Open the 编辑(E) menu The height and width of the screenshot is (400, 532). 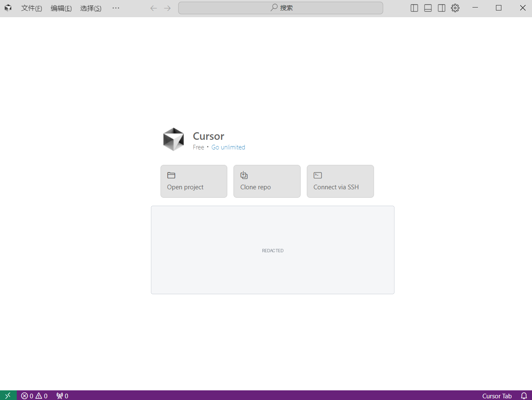pos(61,8)
